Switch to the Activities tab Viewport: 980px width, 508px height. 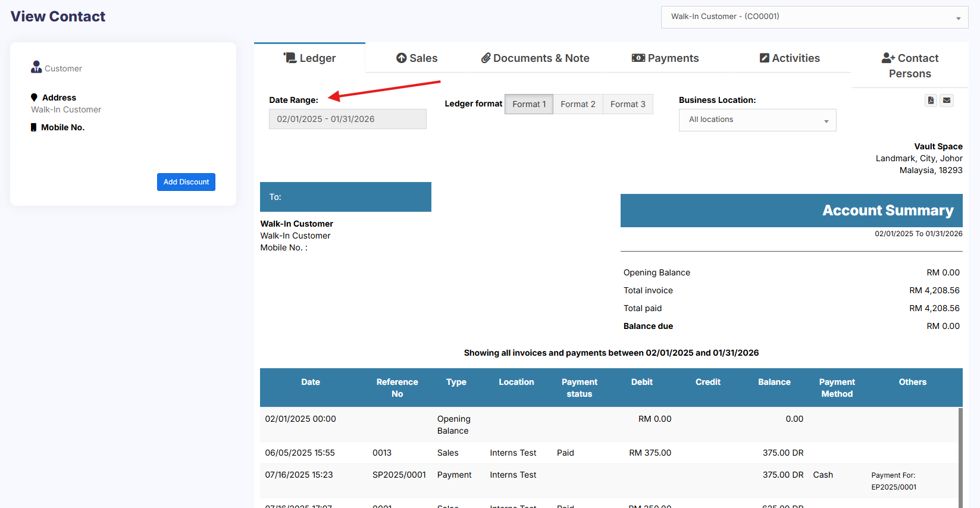pyautogui.click(x=790, y=58)
